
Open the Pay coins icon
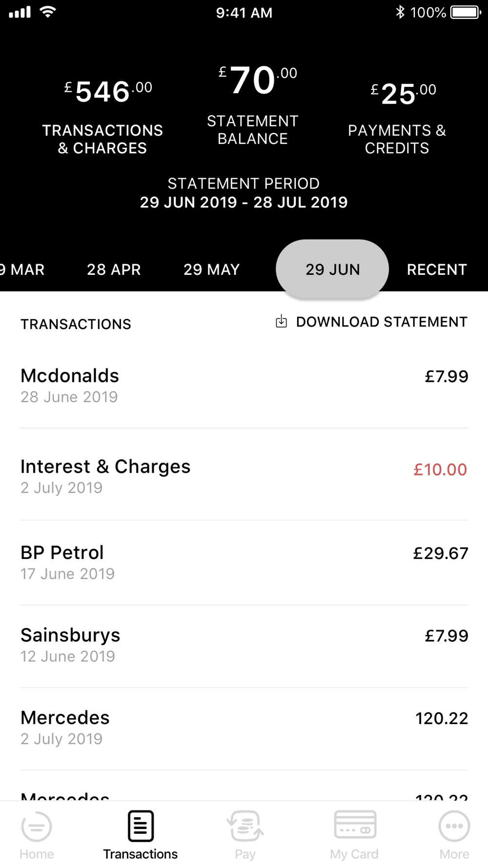245,826
